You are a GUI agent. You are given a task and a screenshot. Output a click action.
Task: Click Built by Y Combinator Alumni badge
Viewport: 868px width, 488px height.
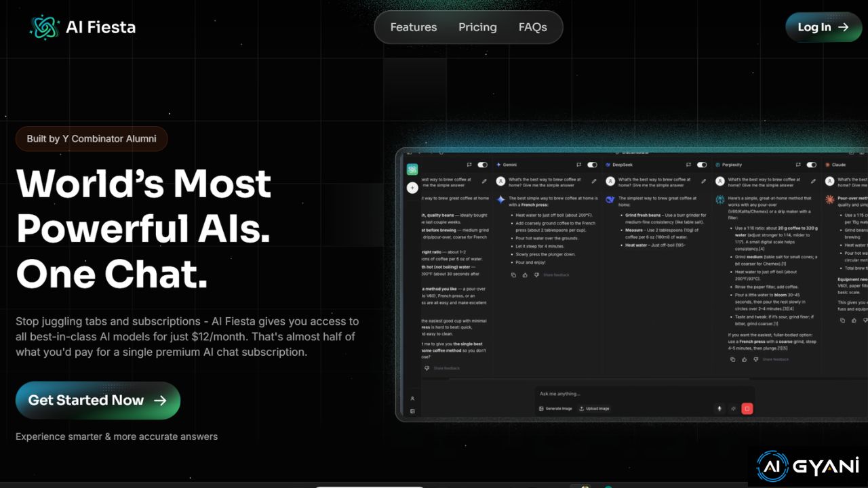(92, 139)
